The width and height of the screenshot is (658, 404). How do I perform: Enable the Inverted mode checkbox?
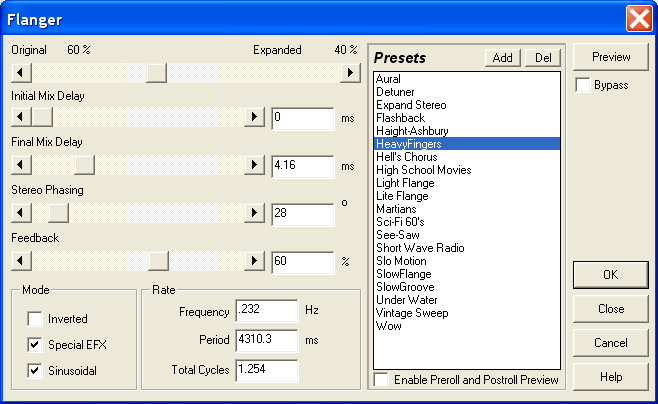35,320
